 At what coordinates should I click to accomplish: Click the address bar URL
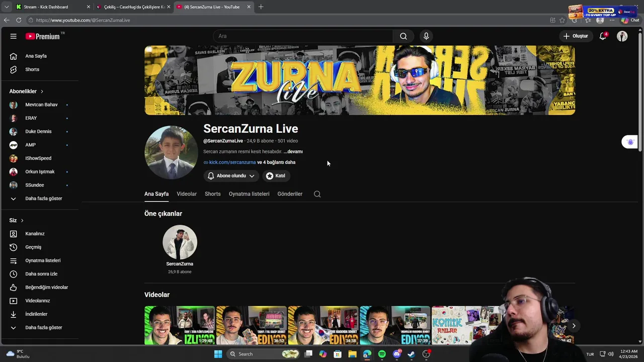(83, 20)
